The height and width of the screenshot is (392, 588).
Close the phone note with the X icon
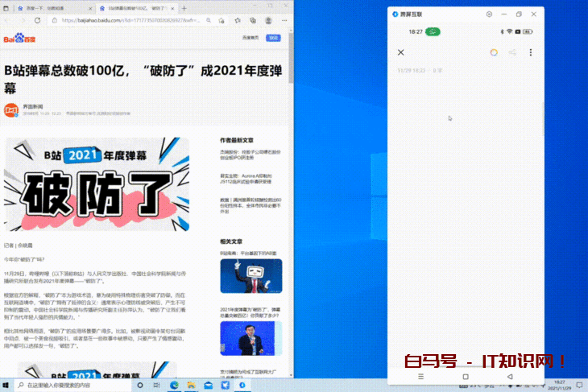pyautogui.click(x=401, y=52)
